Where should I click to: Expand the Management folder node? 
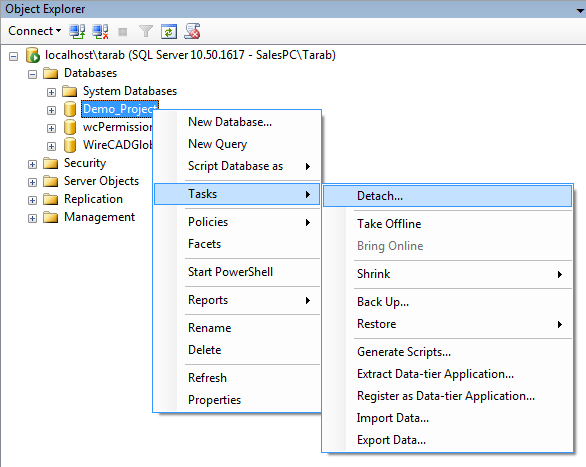(x=33, y=219)
